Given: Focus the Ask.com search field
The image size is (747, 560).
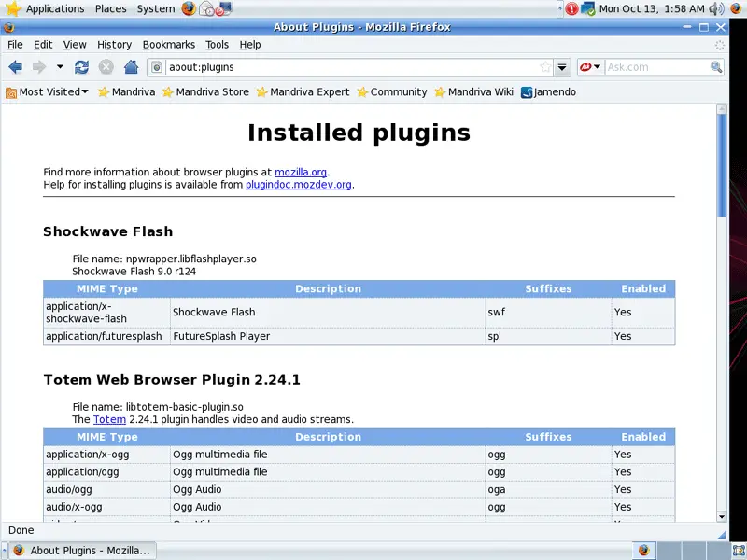Looking at the screenshot, I should pyautogui.click(x=657, y=67).
